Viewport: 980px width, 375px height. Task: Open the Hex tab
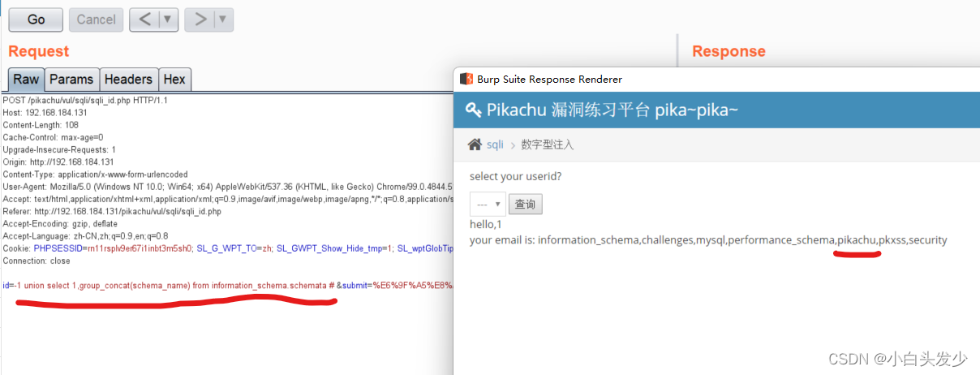pos(174,80)
